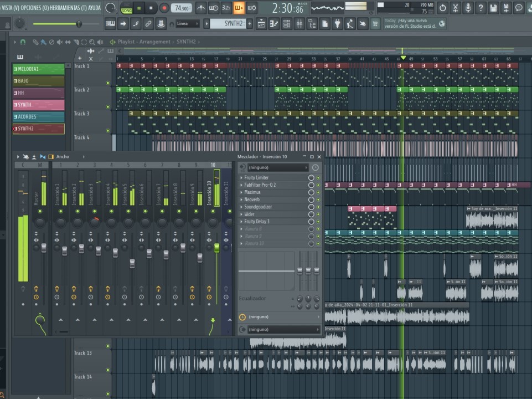The image size is (532, 399).
Task: Select the playlist zoom tool
Action: coord(92,42)
